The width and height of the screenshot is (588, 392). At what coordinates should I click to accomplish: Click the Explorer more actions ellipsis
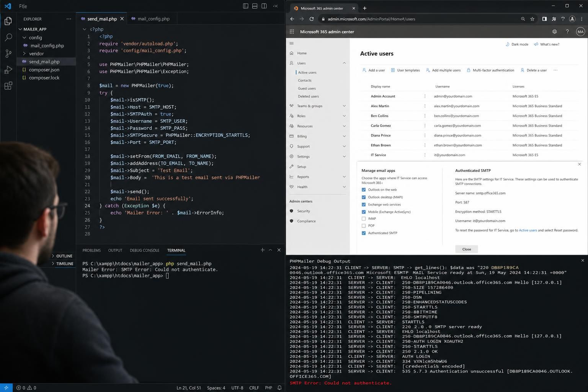tap(69, 19)
